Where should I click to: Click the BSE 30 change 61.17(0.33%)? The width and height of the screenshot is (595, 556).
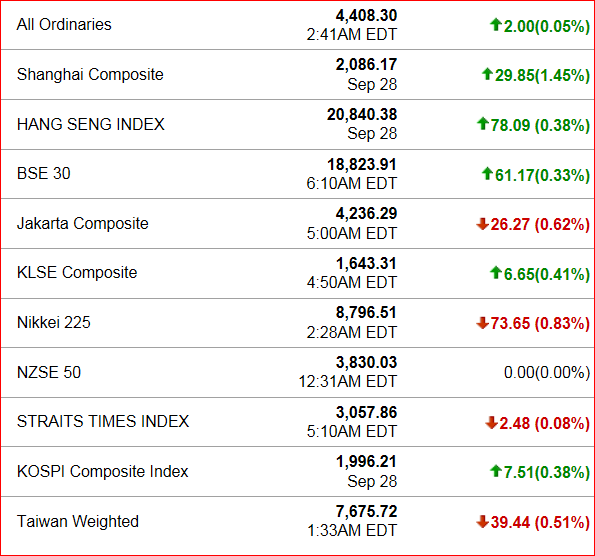point(543,175)
